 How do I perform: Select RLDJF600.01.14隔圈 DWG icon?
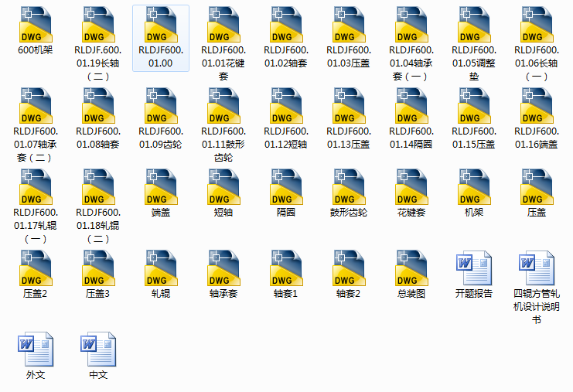(411, 106)
